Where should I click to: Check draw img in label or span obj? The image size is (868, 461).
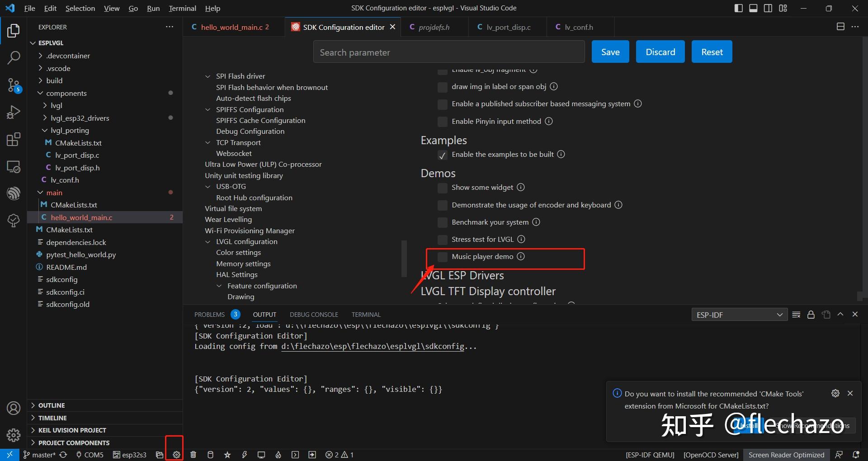click(x=443, y=87)
